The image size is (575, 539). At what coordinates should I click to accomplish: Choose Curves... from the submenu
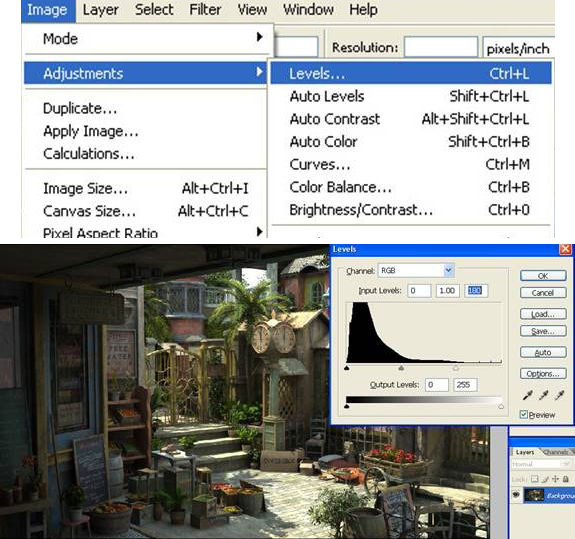[411, 165]
